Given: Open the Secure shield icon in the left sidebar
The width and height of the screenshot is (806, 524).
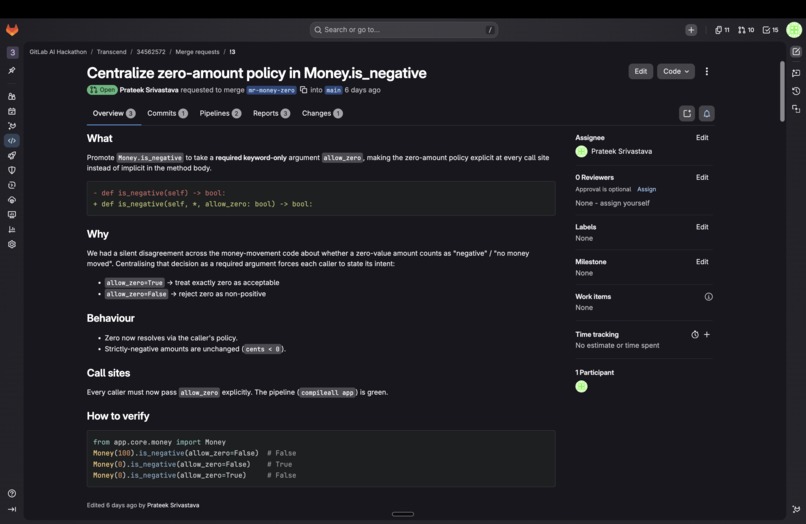Looking at the screenshot, I should pos(12,170).
